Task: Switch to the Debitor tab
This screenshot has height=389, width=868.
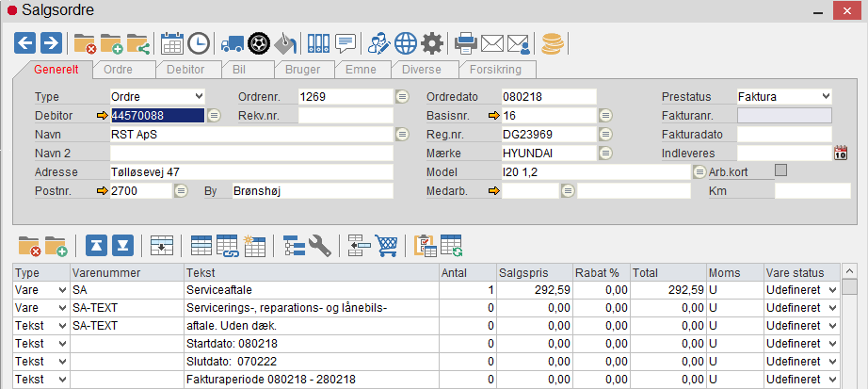Action: click(x=186, y=70)
